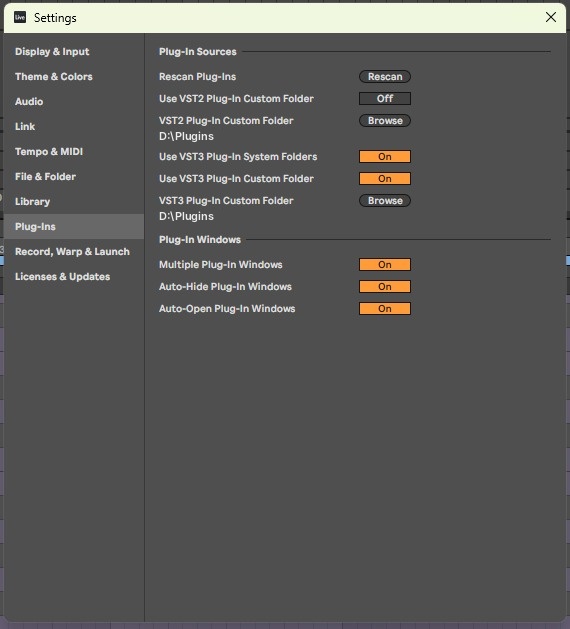Click the Multiple Plug-In Windows label
570x629 pixels.
click(x=221, y=265)
